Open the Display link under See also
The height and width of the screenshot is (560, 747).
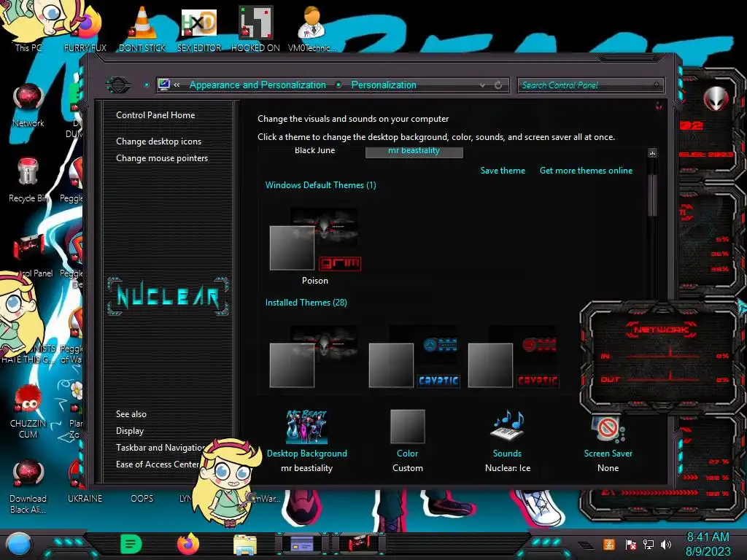coord(130,431)
